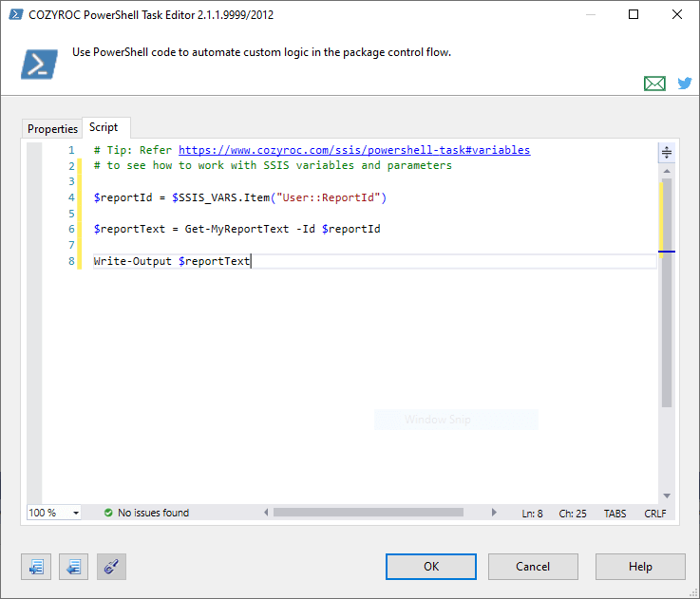Image resolution: width=700 pixels, height=599 pixels.
Task: Click the Cancel button
Action: tap(533, 567)
